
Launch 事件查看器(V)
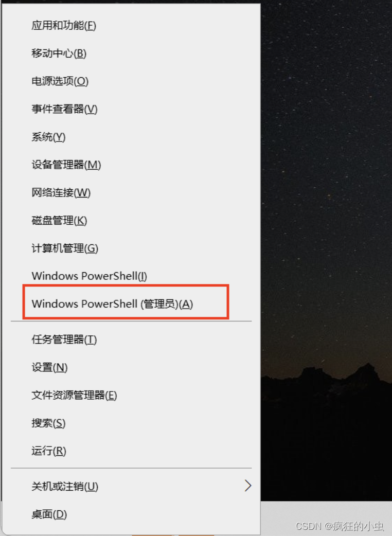(x=131, y=109)
